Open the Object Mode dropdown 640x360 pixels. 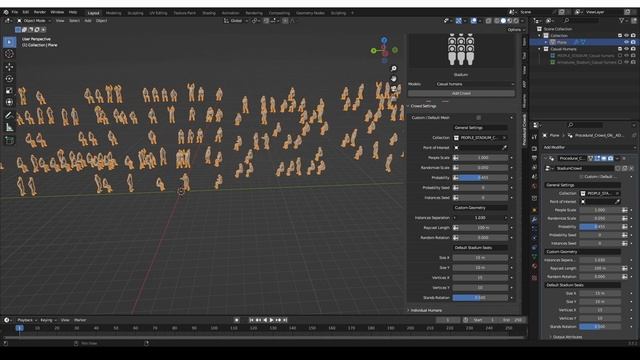[34, 20]
